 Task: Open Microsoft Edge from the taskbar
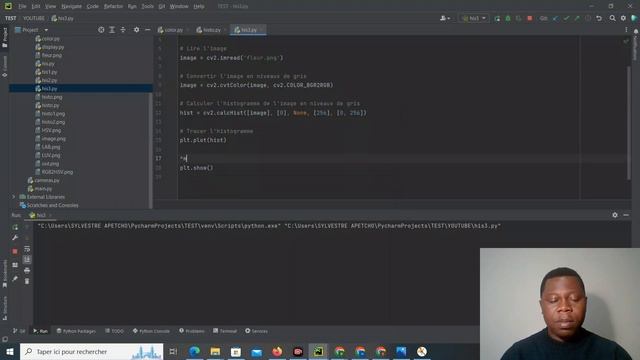tap(195, 351)
